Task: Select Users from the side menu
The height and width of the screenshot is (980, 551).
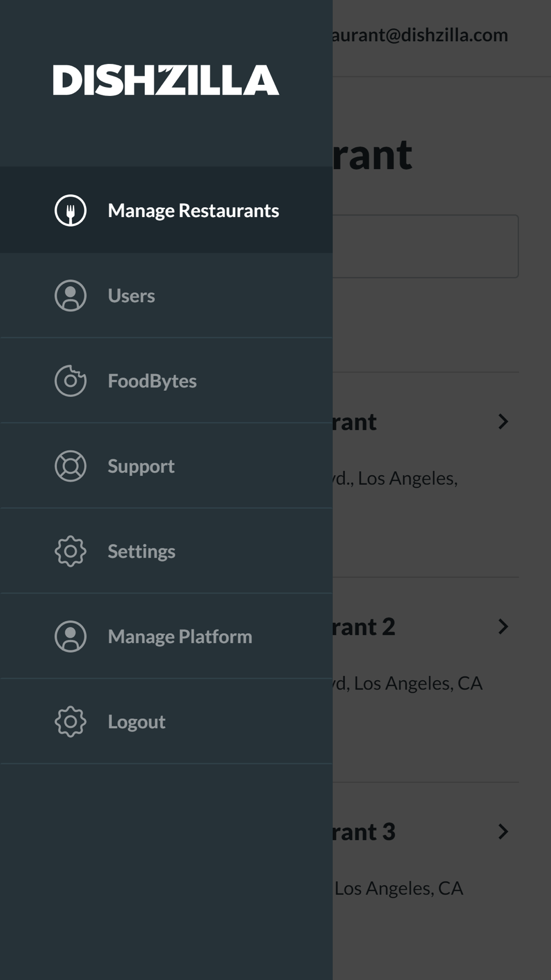Action: [166, 296]
